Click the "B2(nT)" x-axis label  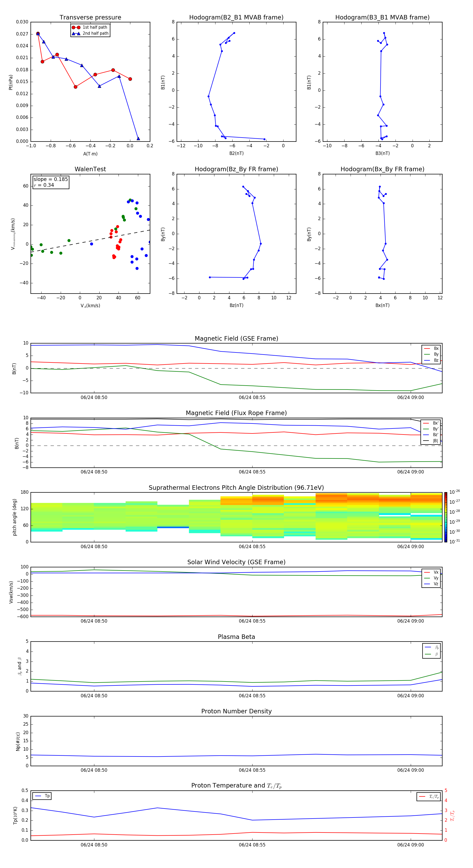(236, 153)
